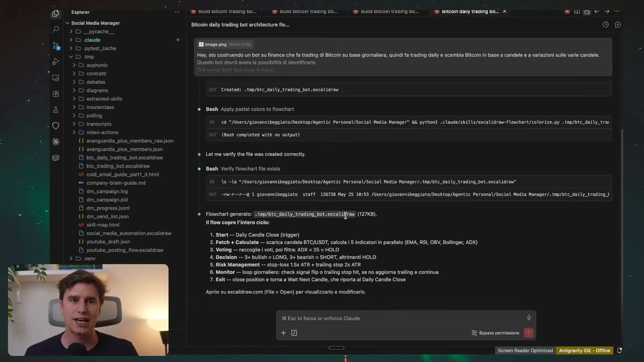Open btc_trading_bot.excalidraw file
This screenshot has height=362, width=644.
tap(118, 166)
